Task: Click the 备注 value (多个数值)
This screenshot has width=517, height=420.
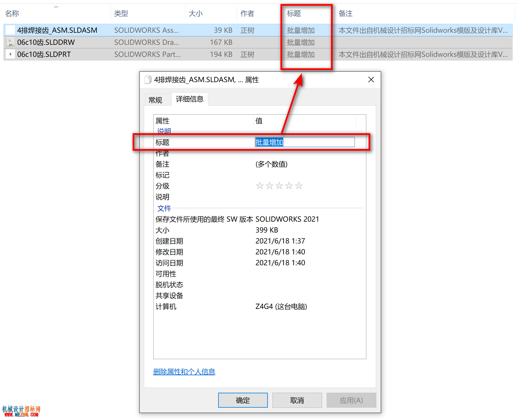Action: (x=272, y=164)
